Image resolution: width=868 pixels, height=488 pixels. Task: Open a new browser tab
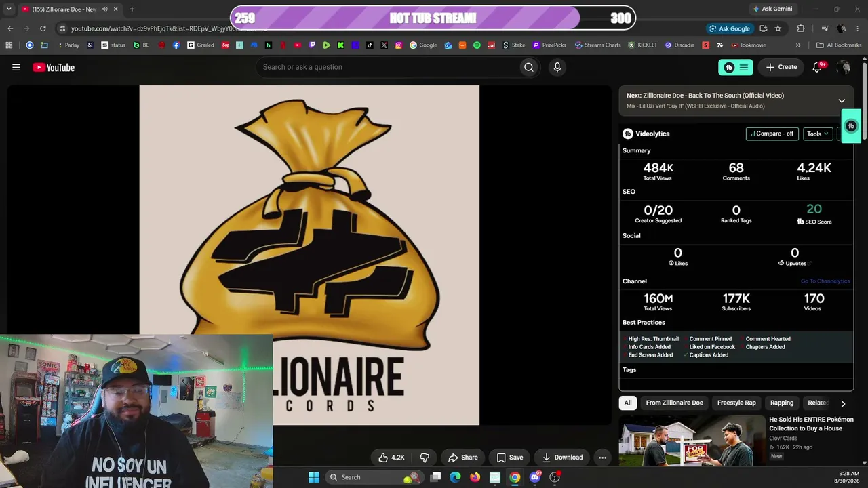132,9
